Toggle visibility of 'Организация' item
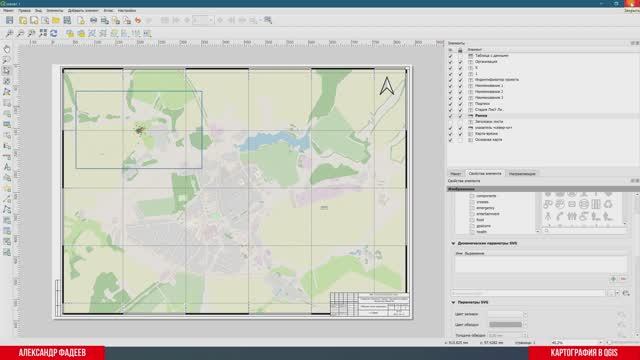The image size is (640, 360). coord(451,62)
